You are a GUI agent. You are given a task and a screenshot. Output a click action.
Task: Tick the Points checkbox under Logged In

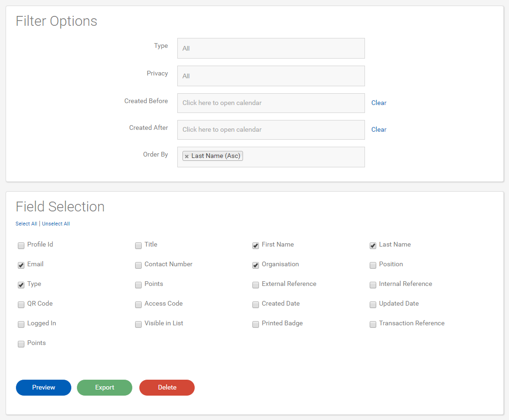21,344
